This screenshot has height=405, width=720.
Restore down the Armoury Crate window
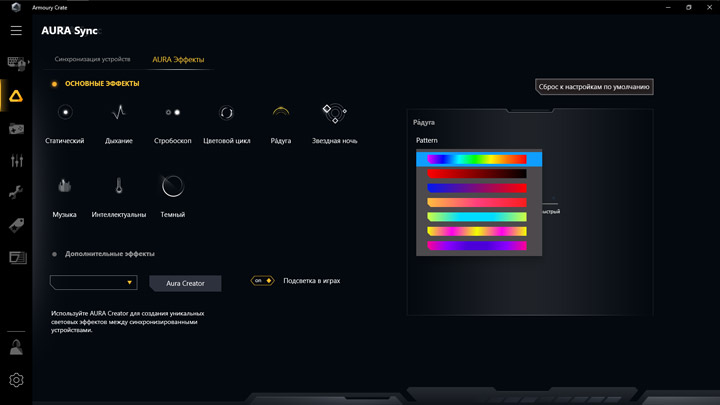(688, 7)
